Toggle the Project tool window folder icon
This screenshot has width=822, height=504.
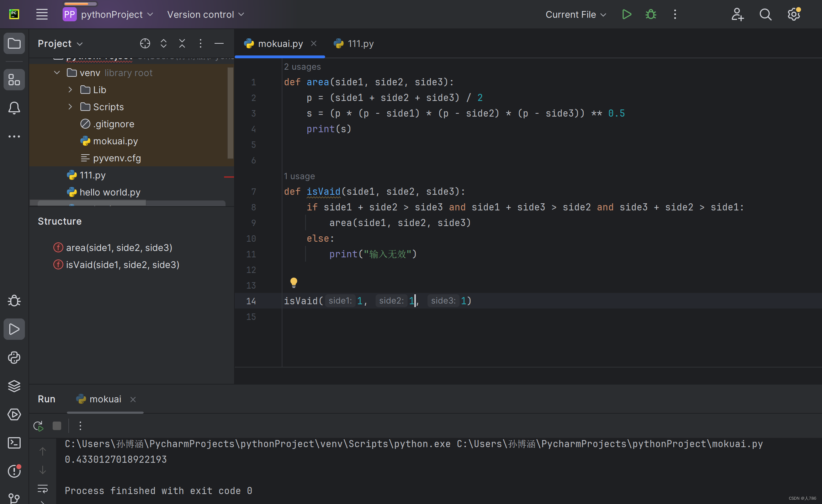[x=14, y=43]
